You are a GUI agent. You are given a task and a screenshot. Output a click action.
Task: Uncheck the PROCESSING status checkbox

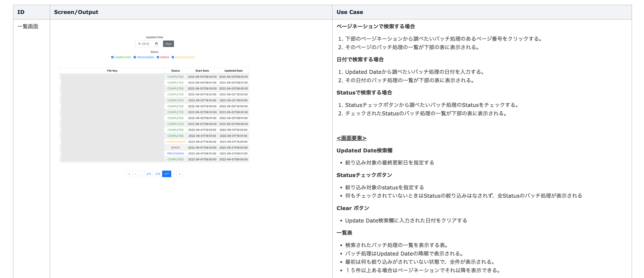tap(135, 57)
